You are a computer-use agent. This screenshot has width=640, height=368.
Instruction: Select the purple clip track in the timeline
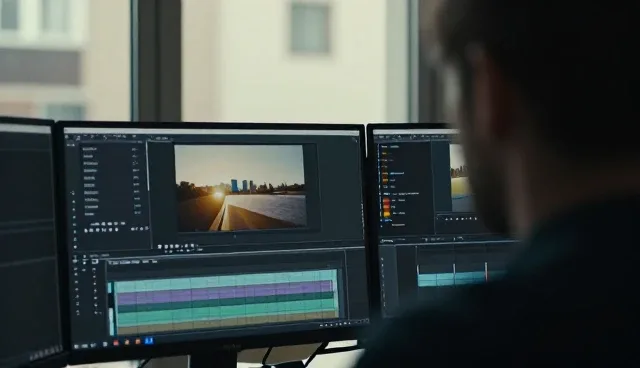[225, 294]
